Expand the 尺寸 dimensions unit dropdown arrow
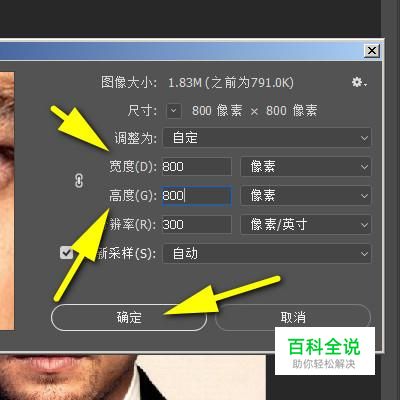The height and width of the screenshot is (400, 400). 174,111
